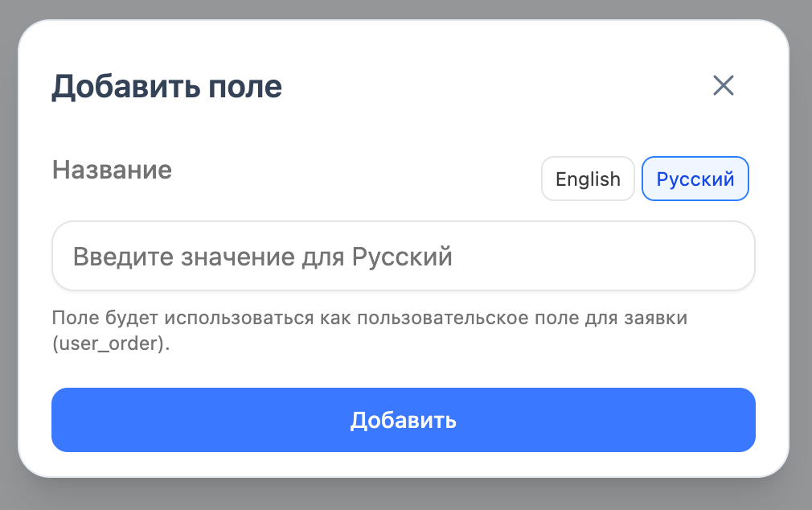Submit the new field with Добавить
Viewport: 812px width, 510px height.
[403, 420]
